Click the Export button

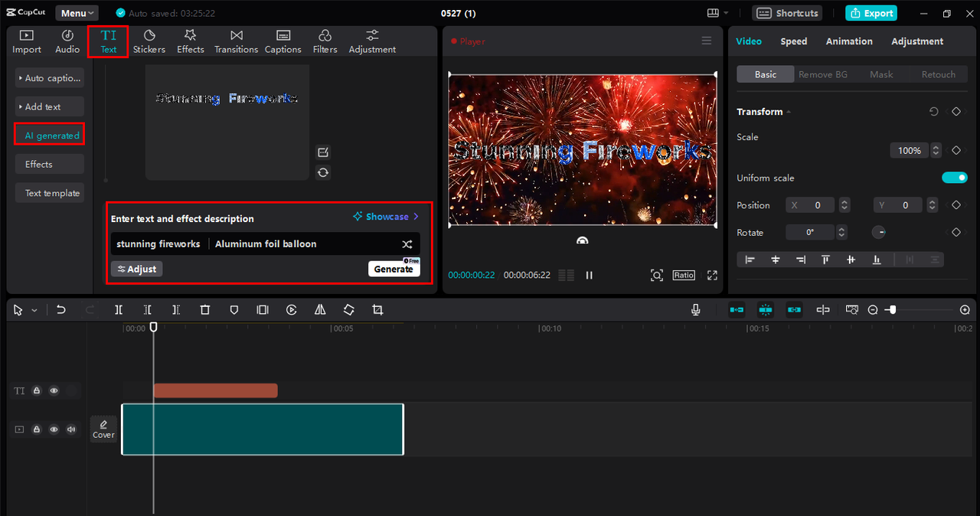(x=871, y=13)
